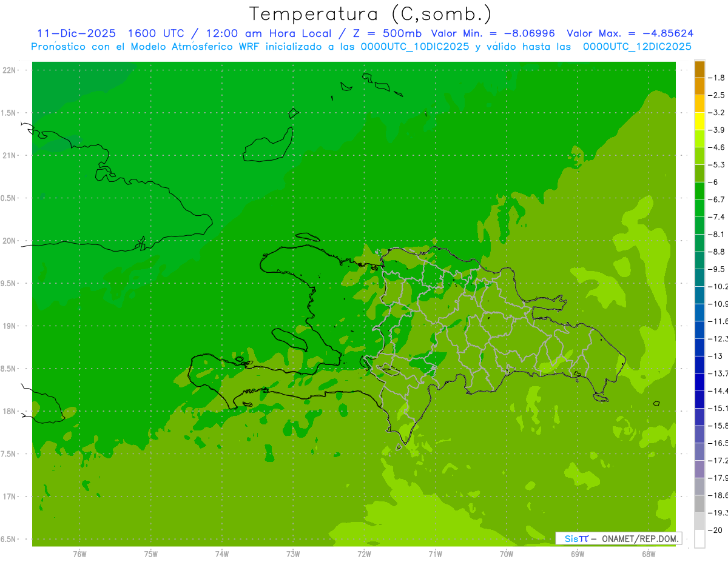Click the '69W' longitude axis label
728x562 pixels.
[x=578, y=554]
